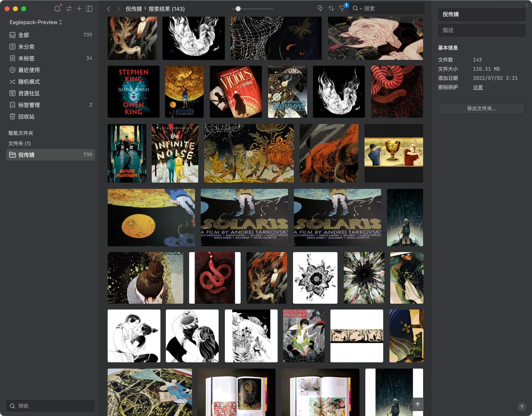Click the scroll-to-top arrow button
Viewport: 532px width, 416px height.
point(418,404)
